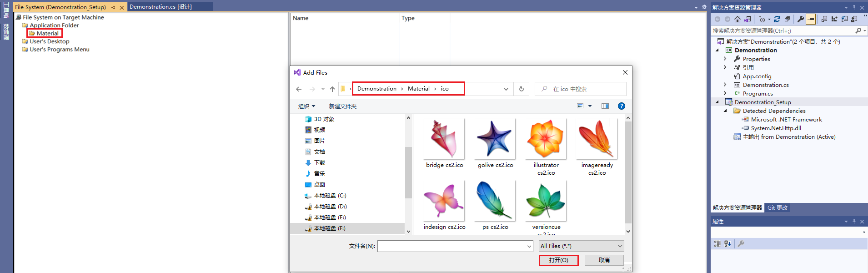Select the golive cs2.ico file
The image size is (868, 273).
[495, 144]
